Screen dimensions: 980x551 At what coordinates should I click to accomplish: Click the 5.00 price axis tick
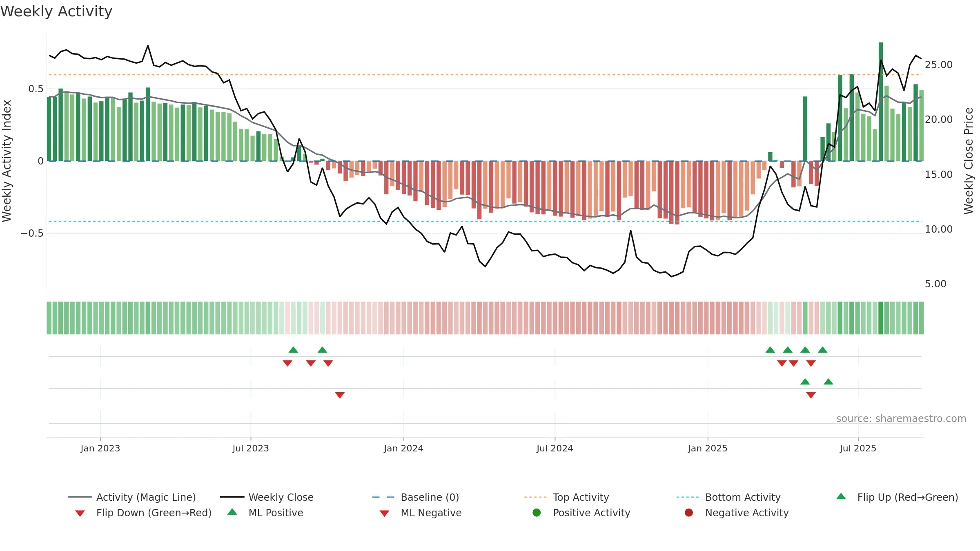point(935,284)
